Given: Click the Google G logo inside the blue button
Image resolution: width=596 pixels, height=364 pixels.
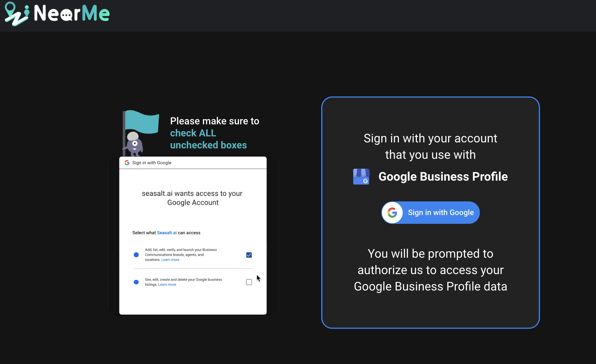Looking at the screenshot, I should pos(392,212).
